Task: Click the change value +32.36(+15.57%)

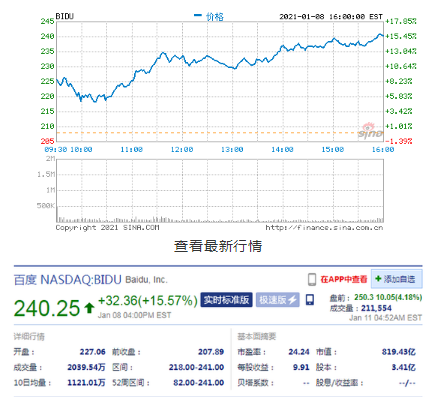Action: (148, 301)
